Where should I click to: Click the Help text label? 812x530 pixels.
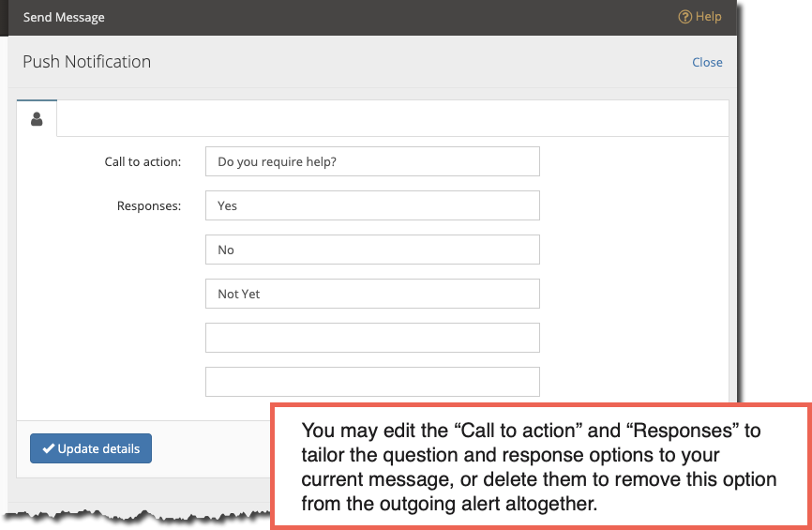coord(709,17)
